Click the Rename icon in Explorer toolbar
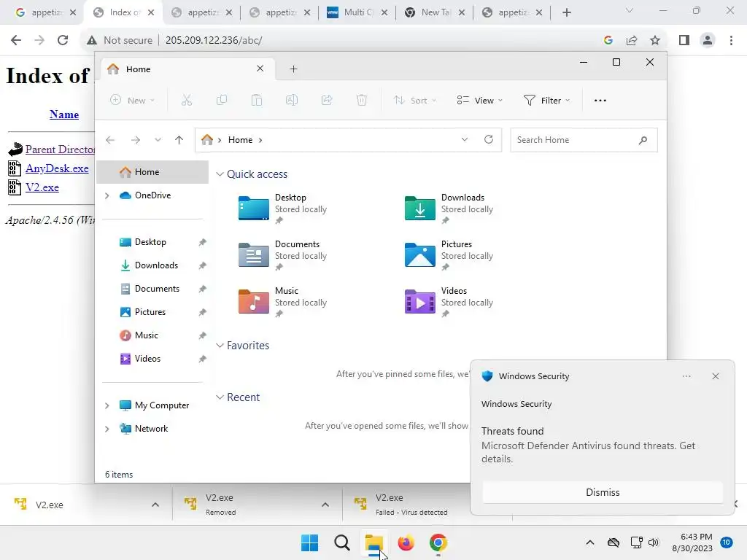Viewport: 747px width, 560px height. [x=292, y=100]
